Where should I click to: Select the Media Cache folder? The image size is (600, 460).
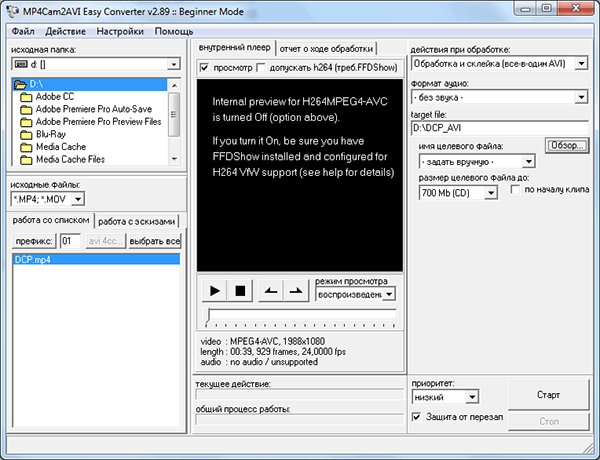click(61, 147)
